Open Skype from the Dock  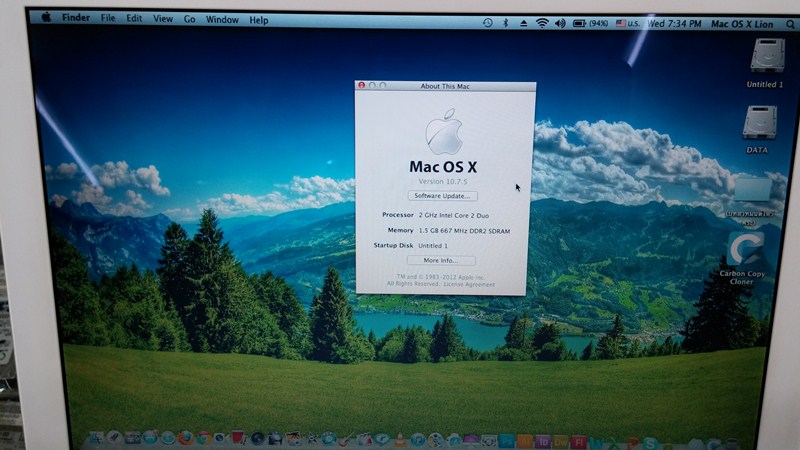point(649,443)
